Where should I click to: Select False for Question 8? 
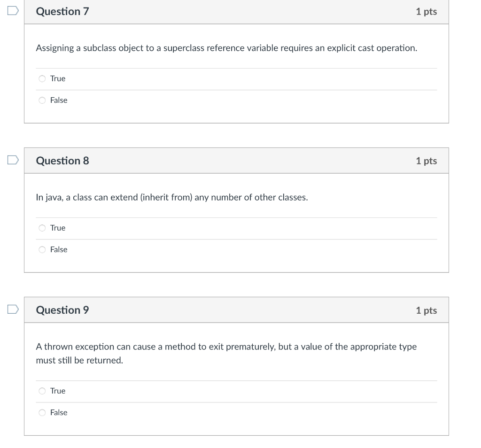(42, 249)
